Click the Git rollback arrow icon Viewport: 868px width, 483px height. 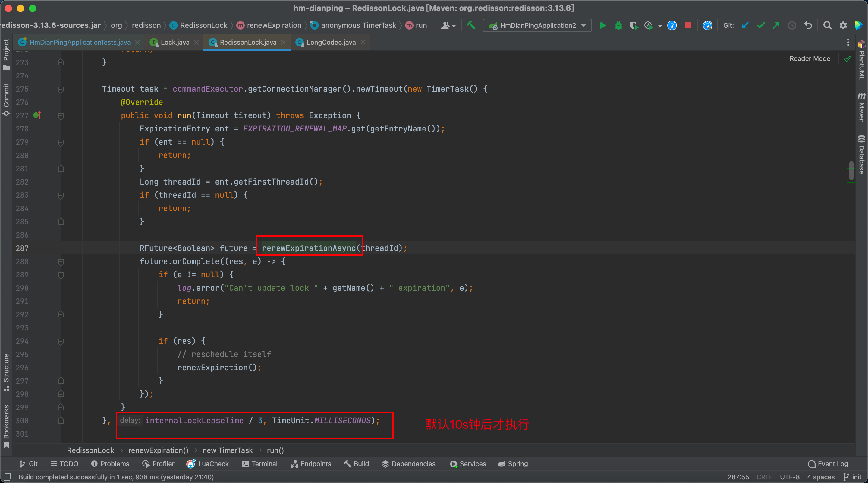808,25
